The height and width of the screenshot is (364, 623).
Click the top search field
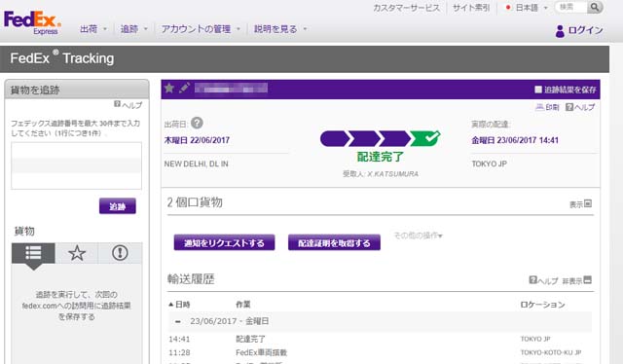(571, 7)
